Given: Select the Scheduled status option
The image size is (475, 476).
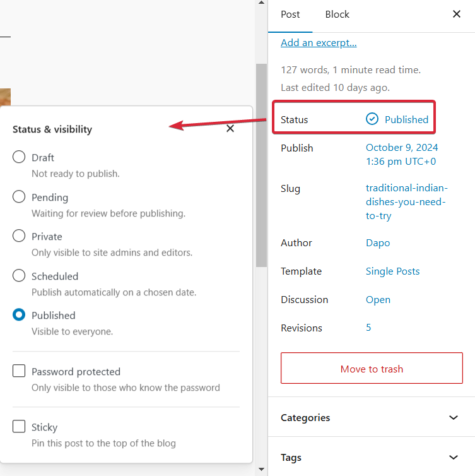Looking at the screenshot, I should pos(20,276).
